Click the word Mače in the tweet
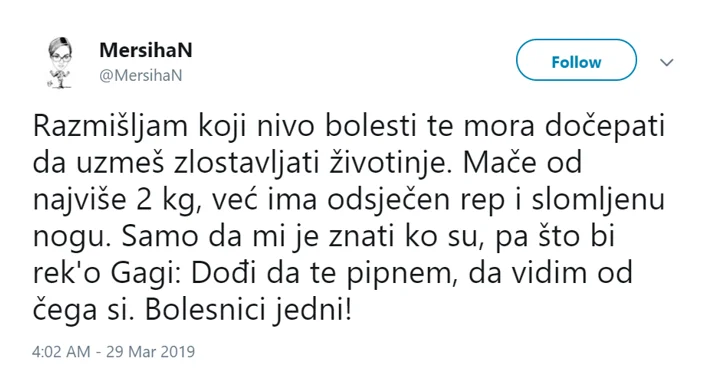Screen dimensions: 703x383 499,164
